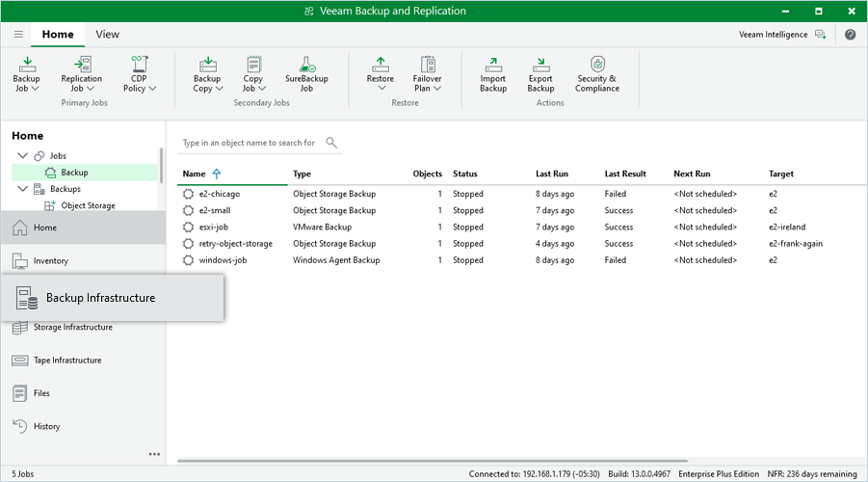This screenshot has height=482, width=868.
Task: Click the help question mark icon
Action: click(x=850, y=34)
